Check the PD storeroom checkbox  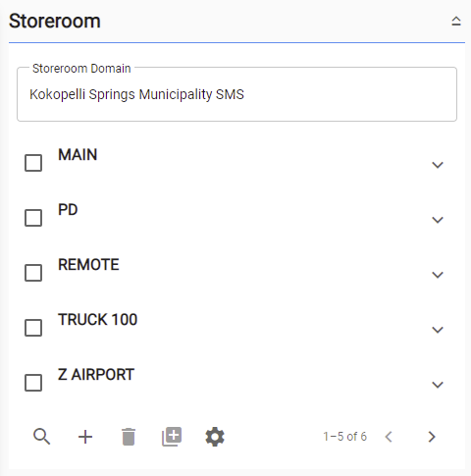33,218
